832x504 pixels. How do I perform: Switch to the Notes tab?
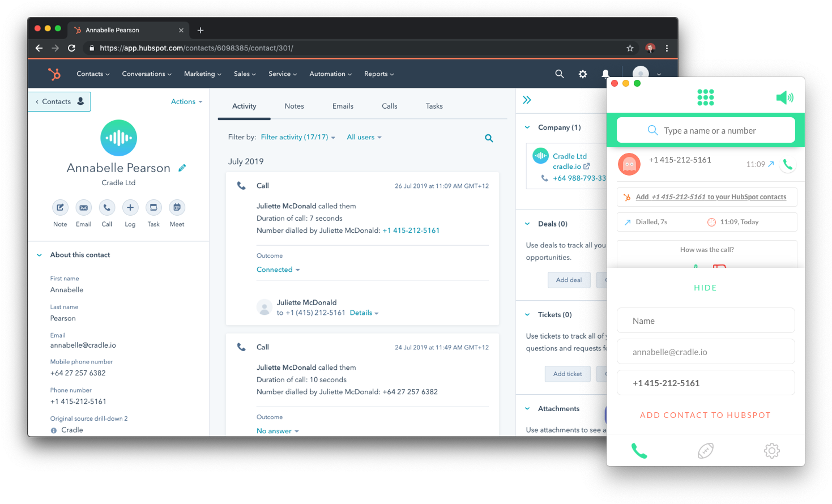point(294,106)
